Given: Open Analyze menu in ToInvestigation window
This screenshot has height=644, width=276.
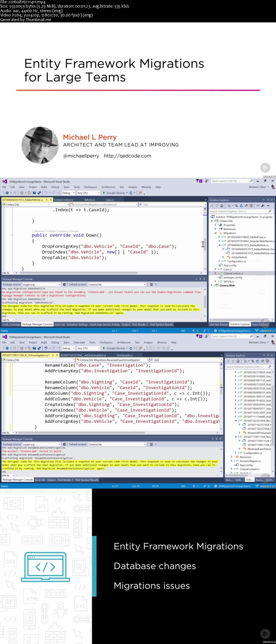Looking at the screenshot, I should click(x=148, y=342).
